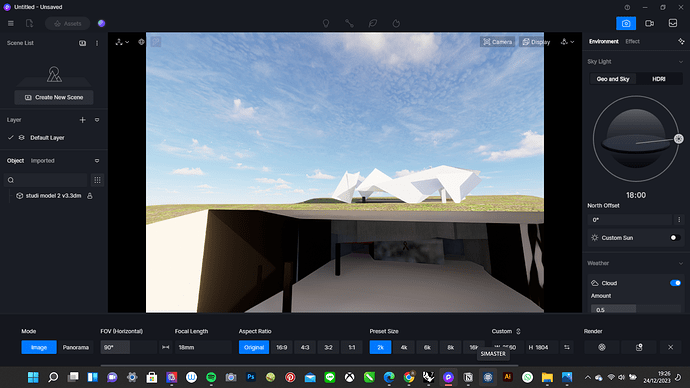
Task: Click the North Offset value field
Action: pyautogui.click(x=629, y=220)
